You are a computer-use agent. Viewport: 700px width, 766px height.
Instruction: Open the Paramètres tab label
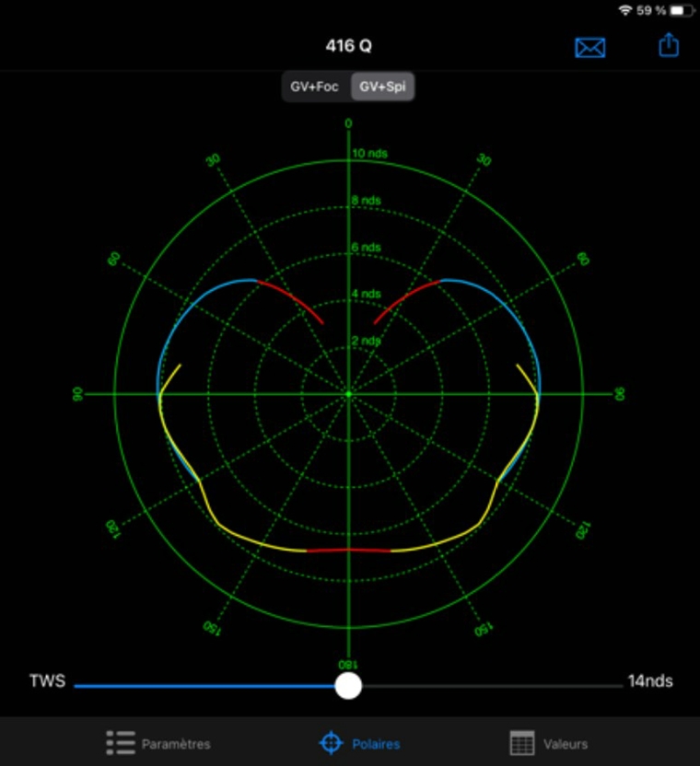click(176, 744)
